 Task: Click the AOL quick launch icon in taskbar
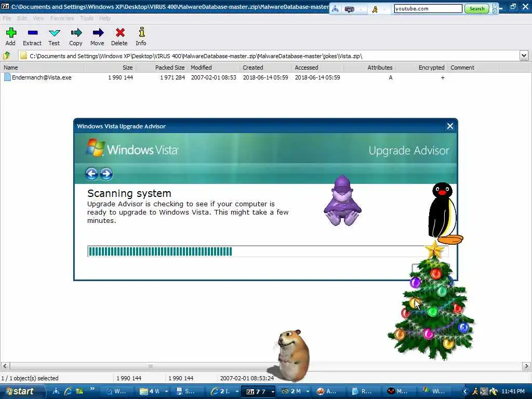pos(56,391)
